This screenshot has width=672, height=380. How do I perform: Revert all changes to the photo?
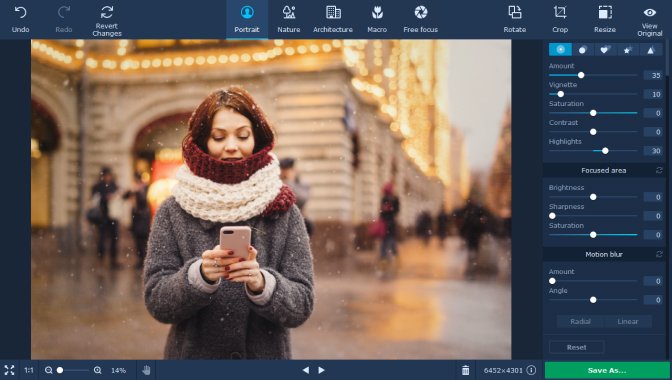pyautogui.click(x=107, y=20)
